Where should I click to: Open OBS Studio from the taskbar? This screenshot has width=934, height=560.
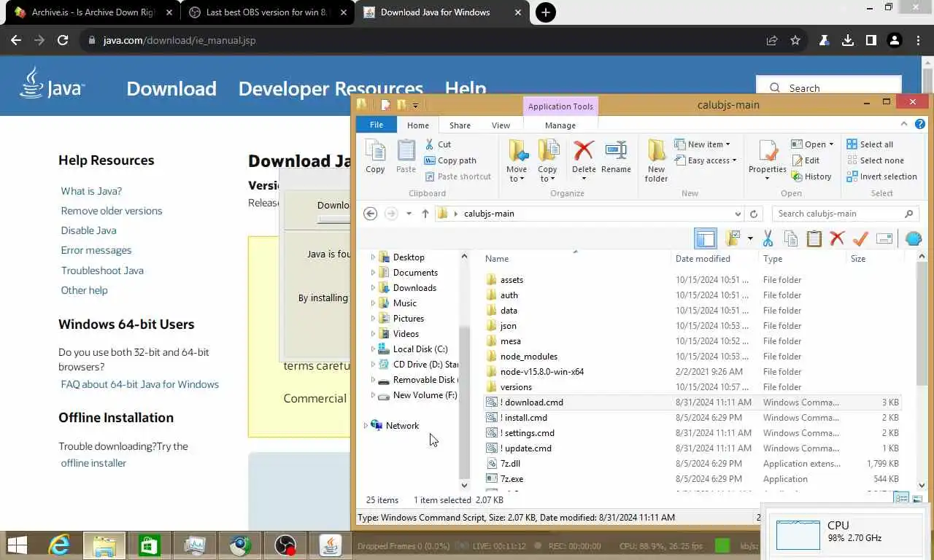tap(285, 545)
